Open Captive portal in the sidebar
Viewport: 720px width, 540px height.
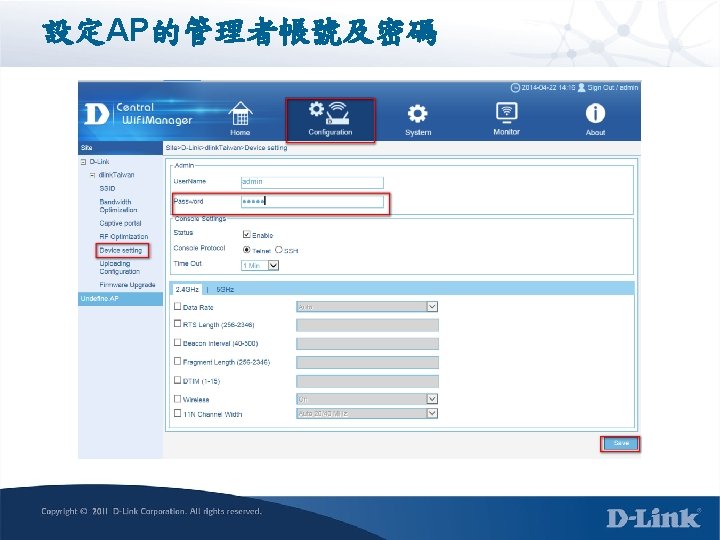[x=120, y=223]
